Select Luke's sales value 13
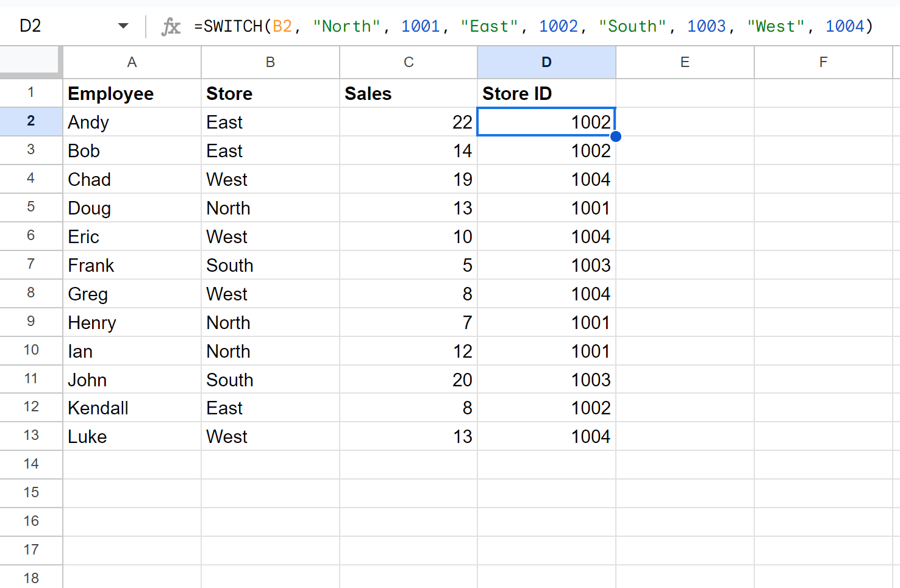This screenshot has width=900, height=588. (x=408, y=436)
